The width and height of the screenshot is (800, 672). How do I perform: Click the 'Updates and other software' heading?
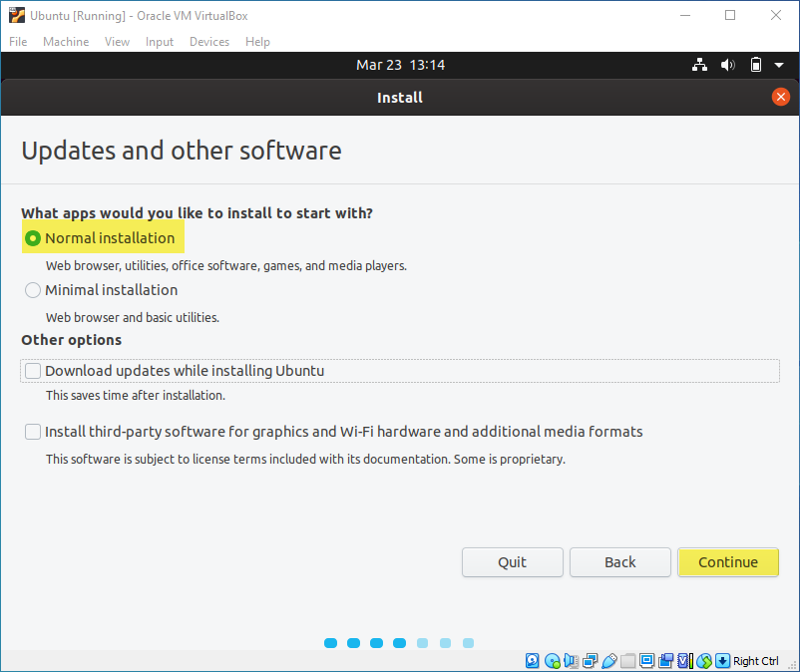pyautogui.click(x=182, y=151)
